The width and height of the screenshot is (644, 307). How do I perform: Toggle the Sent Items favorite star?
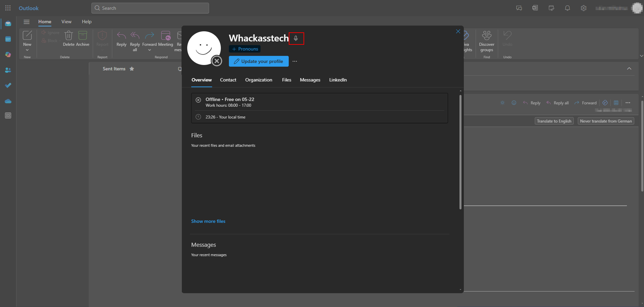(132, 69)
